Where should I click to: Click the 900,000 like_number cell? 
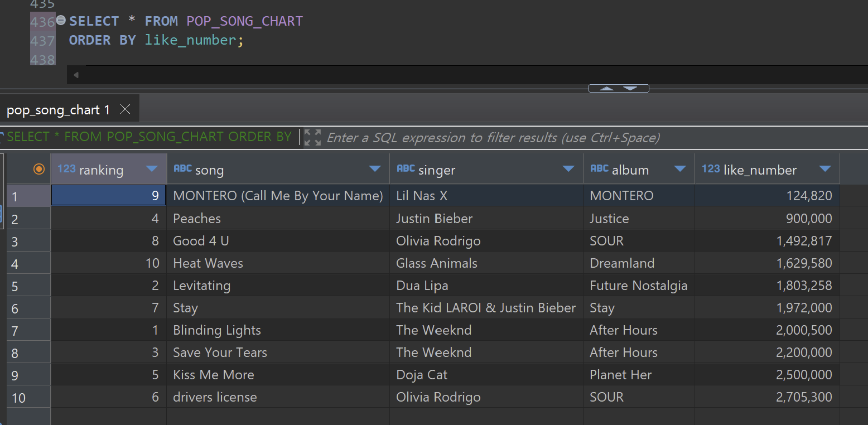(x=767, y=218)
